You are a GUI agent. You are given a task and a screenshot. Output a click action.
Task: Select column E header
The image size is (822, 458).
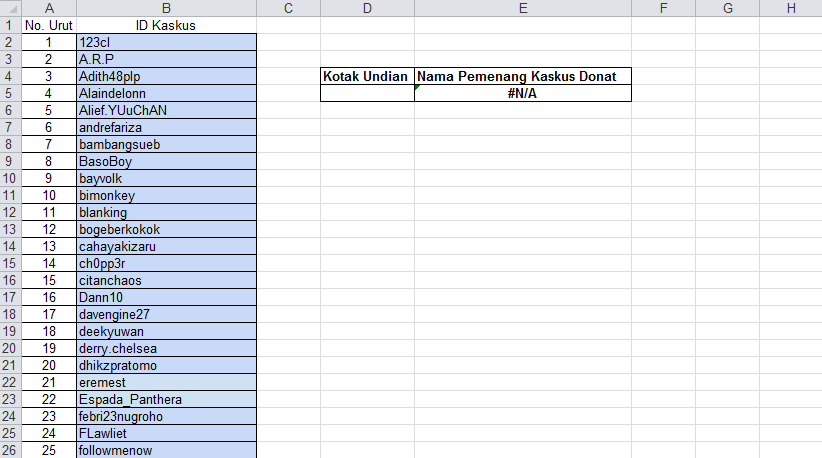(x=523, y=8)
